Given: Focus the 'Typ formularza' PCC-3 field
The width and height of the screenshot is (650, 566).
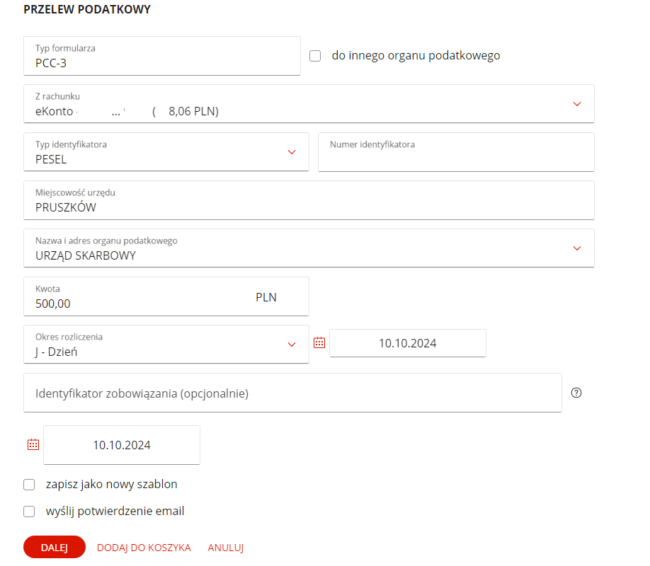Looking at the screenshot, I should point(161,56).
